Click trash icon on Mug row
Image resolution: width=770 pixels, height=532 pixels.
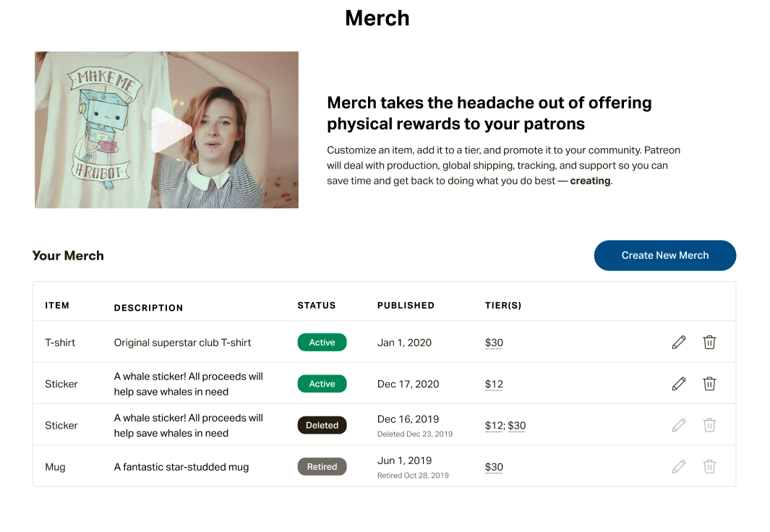[x=709, y=466]
